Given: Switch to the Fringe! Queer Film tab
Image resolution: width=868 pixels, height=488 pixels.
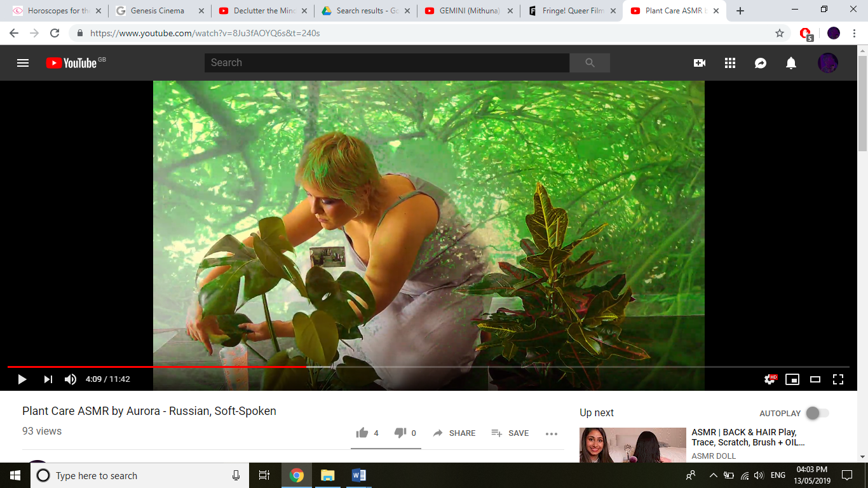Looking at the screenshot, I should click(570, 11).
